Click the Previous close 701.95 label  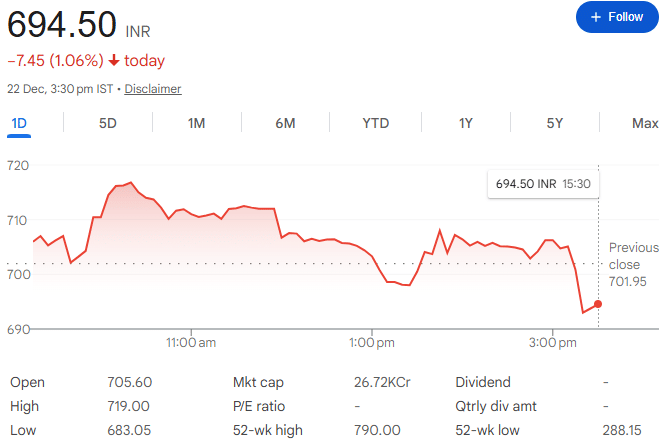[x=633, y=264]
